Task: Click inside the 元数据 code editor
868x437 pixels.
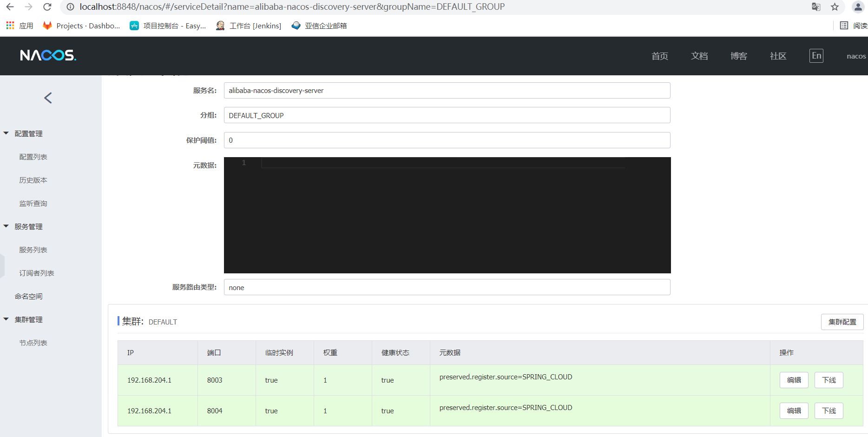Action: click(x=447, y=215)
